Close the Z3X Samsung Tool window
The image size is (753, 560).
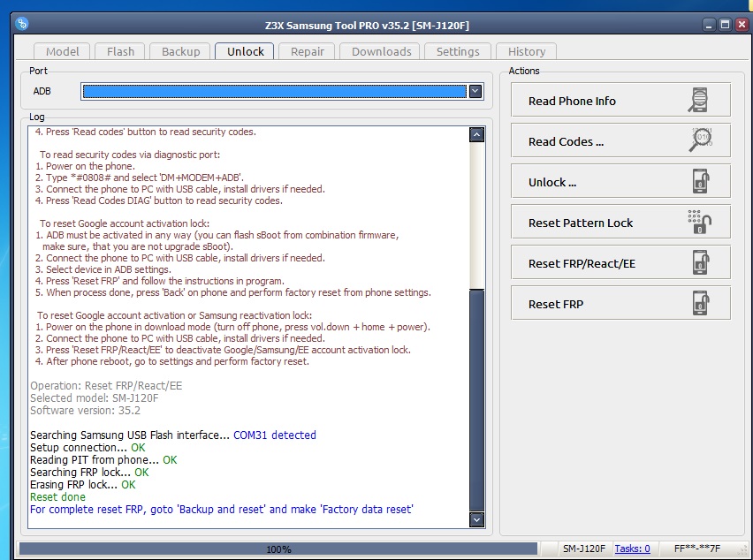pyautogui.click(x=742, y=25)
